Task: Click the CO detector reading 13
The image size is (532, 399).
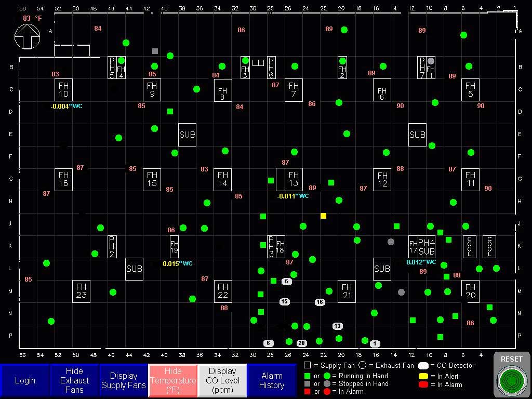Action: point(337,326)
